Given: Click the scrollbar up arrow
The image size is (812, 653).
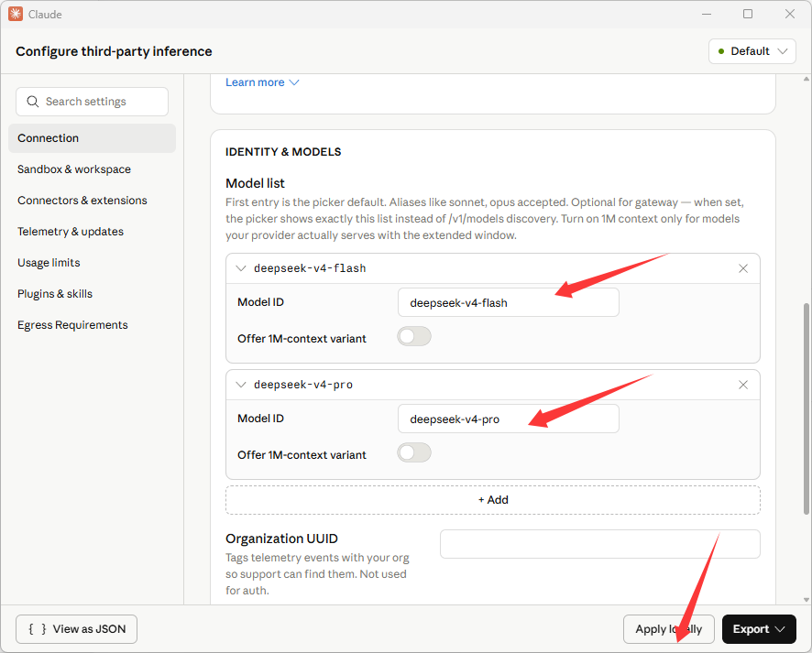Looking at the screenshot, I should [x=807, y=79].
